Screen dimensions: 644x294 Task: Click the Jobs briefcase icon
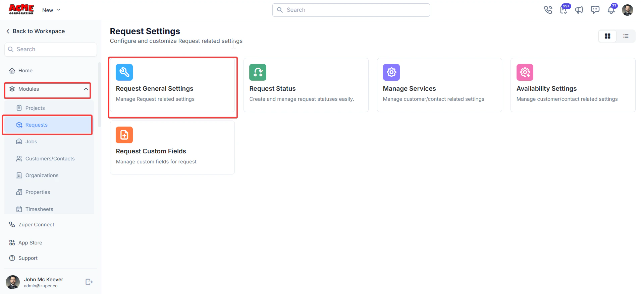(x=19, y=142)
